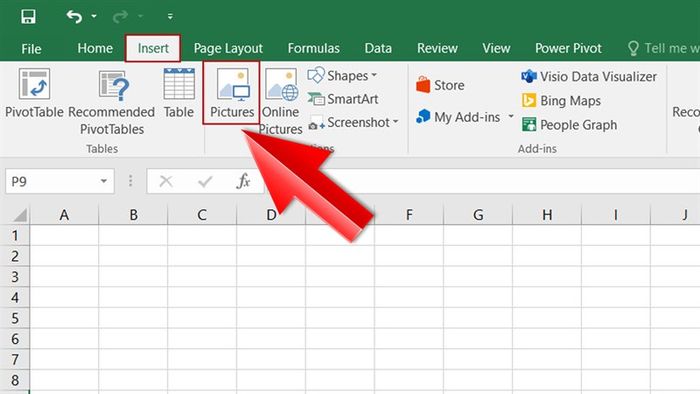700x394 pixels.
Task: Open Bing Maps add-in
Action: tap(561, 101)
